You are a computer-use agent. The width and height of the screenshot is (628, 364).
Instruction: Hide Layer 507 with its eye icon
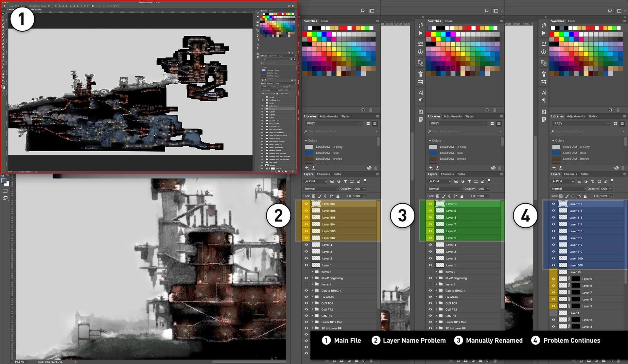click(306, 204)
